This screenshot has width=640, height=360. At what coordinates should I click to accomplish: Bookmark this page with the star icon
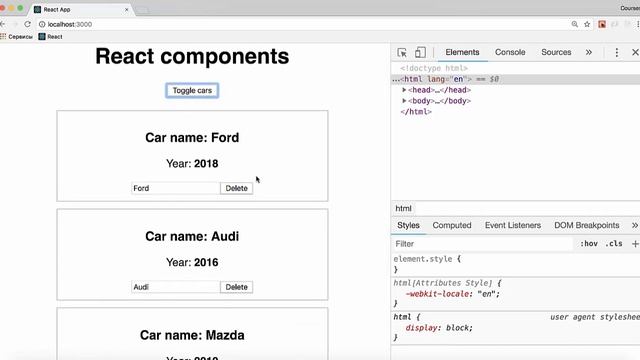[587, 24]
